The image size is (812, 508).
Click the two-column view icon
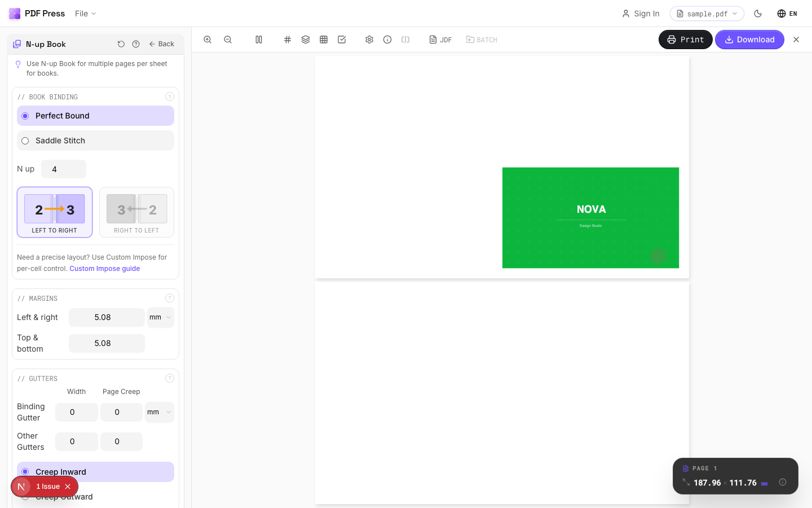pos(259,40)
